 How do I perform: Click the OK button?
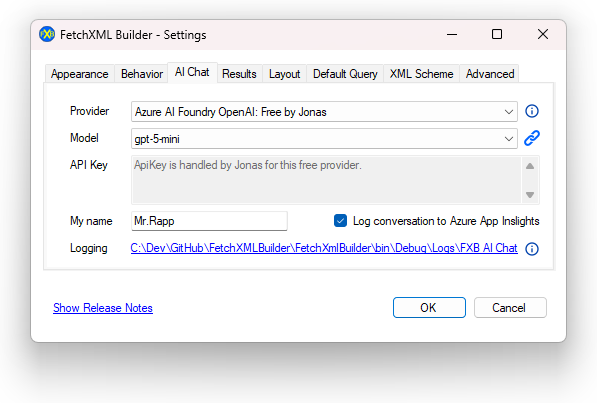coord(429,307)
